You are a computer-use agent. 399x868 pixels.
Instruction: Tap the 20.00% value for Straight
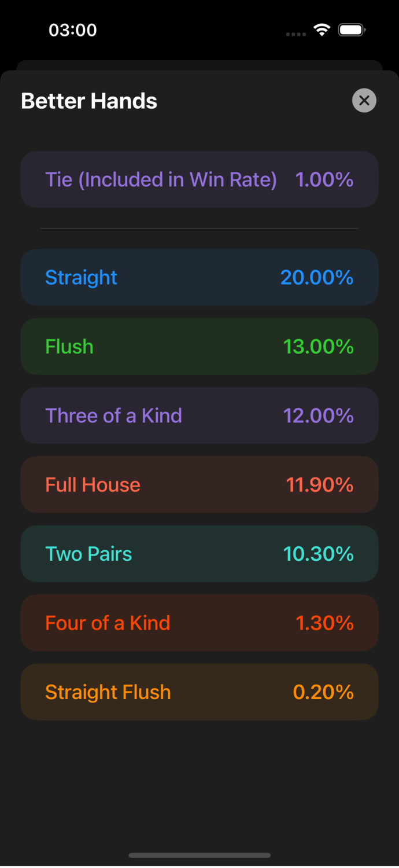(x=316, y=277)
